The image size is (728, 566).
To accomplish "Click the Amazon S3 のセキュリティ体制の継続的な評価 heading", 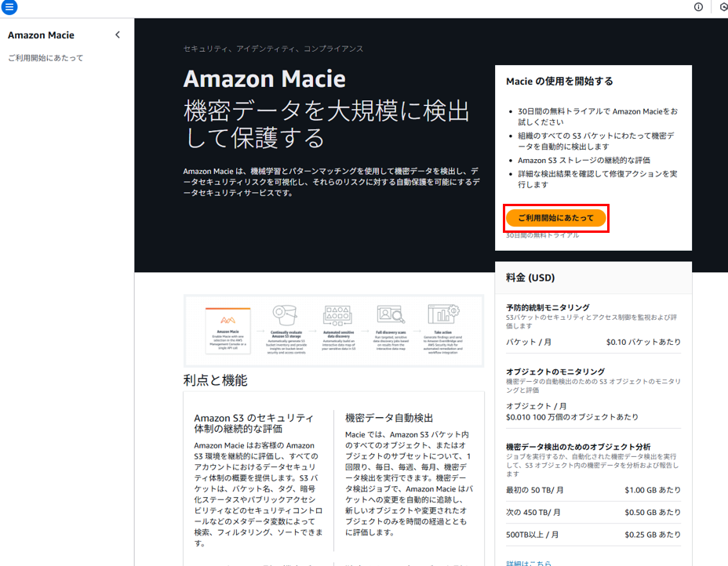I will click(253, 423).
